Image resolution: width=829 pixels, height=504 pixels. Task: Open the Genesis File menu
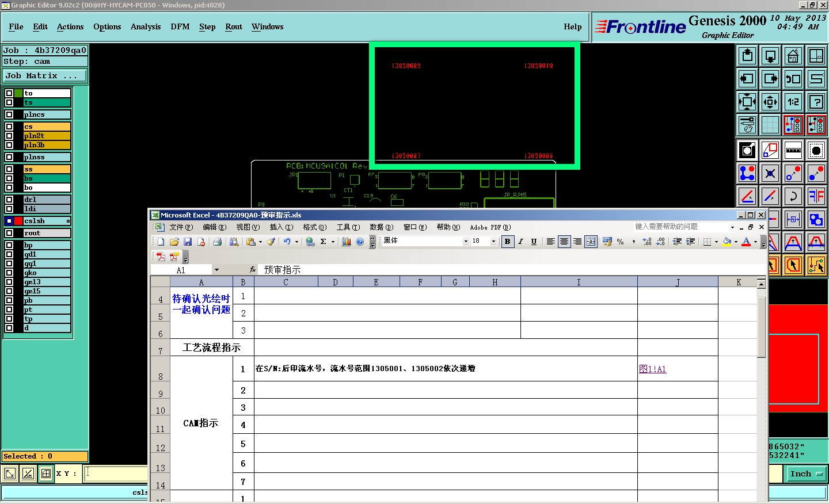pyautogui.click(x=16, y=26)
